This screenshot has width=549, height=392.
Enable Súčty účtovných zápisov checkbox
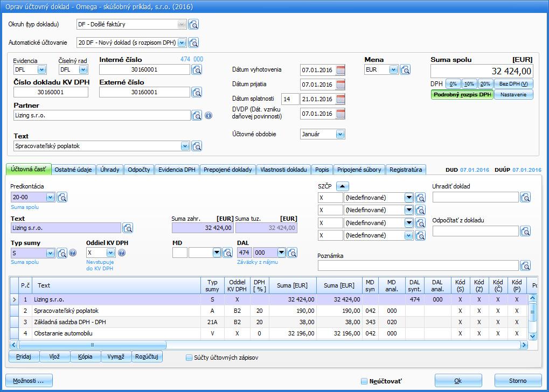[189, 358]
